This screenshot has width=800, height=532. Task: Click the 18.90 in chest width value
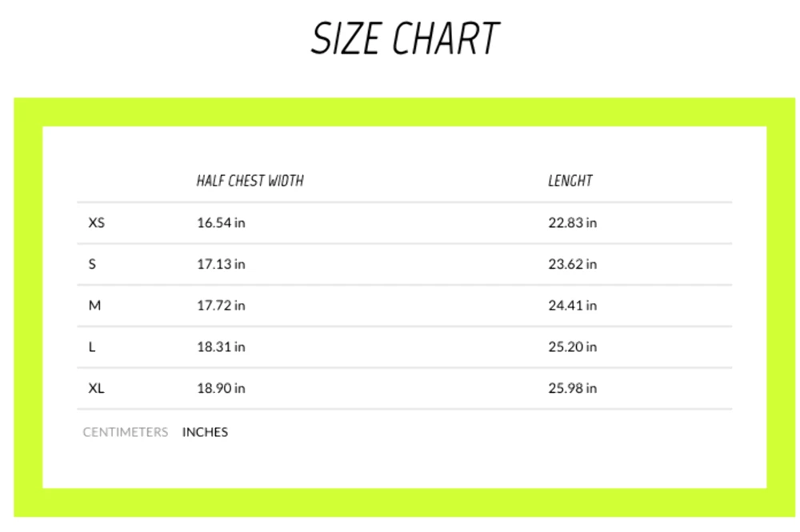pyautogui.click(x=221, y=389)
